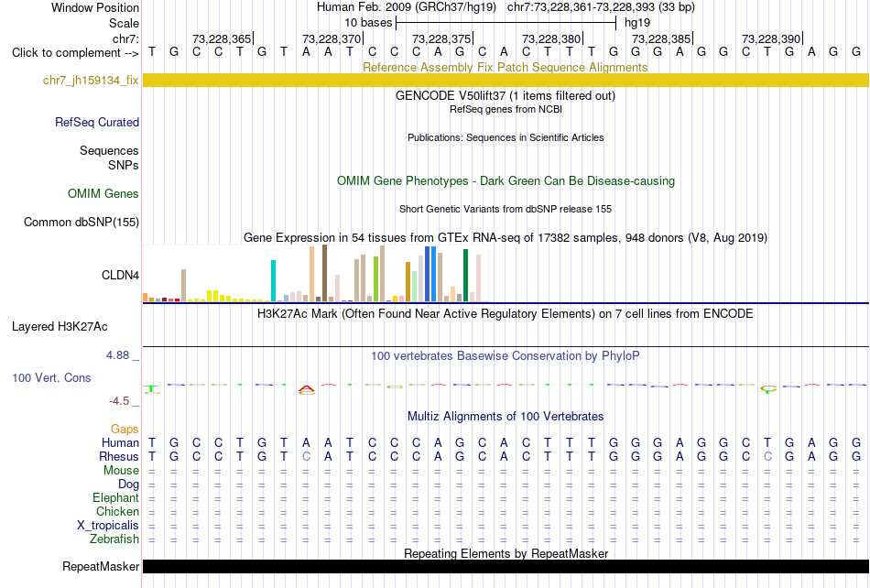Click the Rhesus species row label
The height and width of the screenshot is (588, 870).
(119, 456)
